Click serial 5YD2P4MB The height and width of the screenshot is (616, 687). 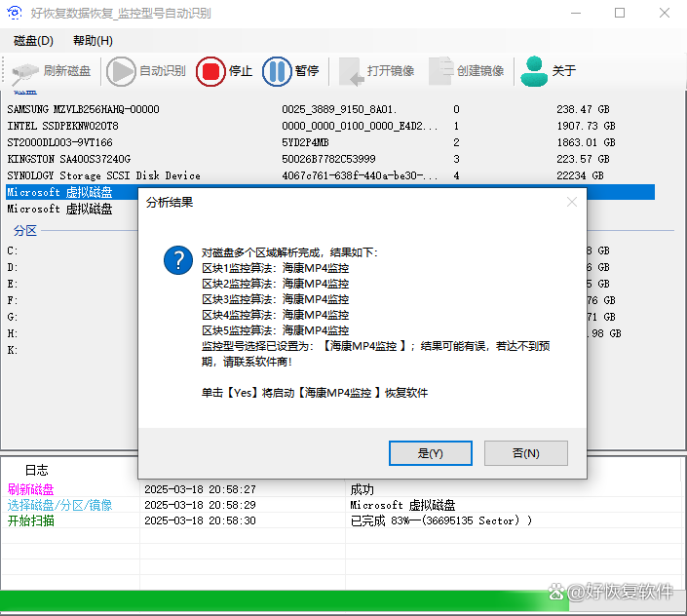[305, 142]
